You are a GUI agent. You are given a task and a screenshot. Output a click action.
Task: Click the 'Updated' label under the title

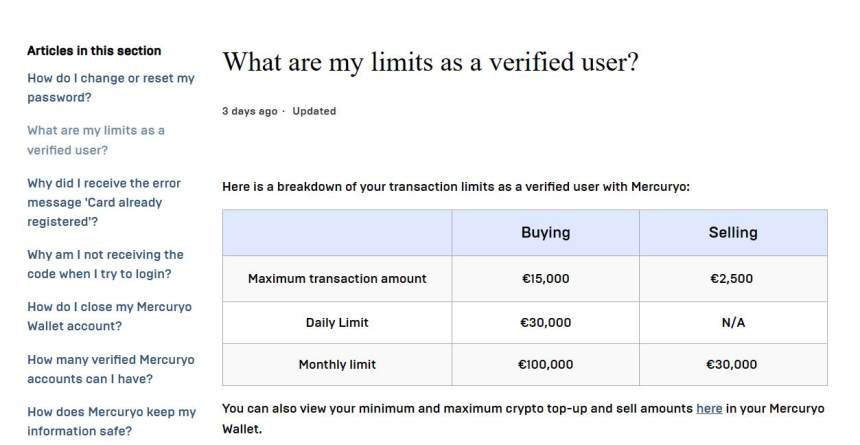coord(314,111)
